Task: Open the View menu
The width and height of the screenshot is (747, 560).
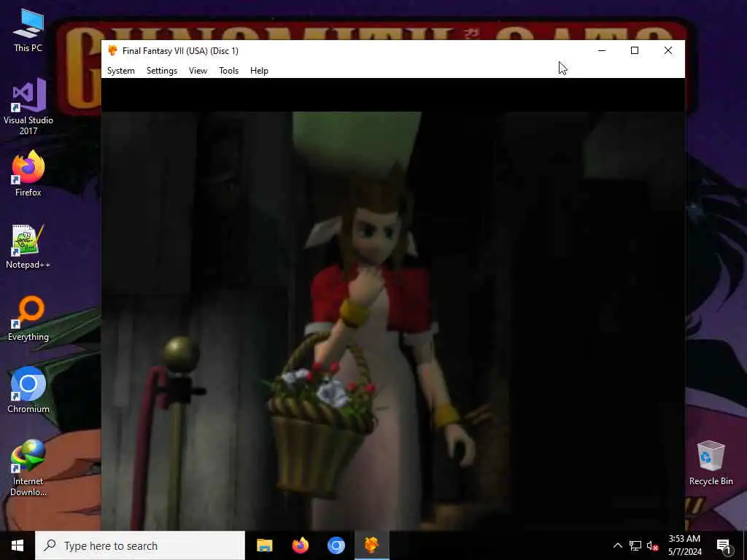Action: click(x=198, y=71)
